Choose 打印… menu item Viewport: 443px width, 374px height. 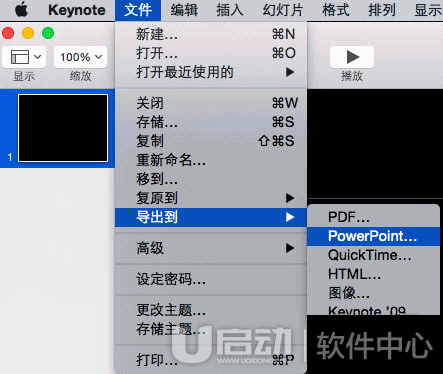pos(211,360)
